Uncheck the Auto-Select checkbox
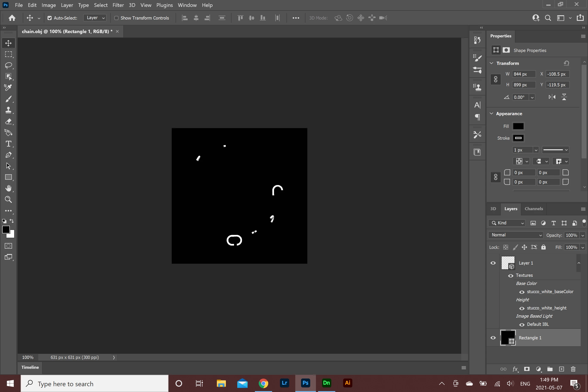This screenshot has width=588, height=392. tap(49, 18)
